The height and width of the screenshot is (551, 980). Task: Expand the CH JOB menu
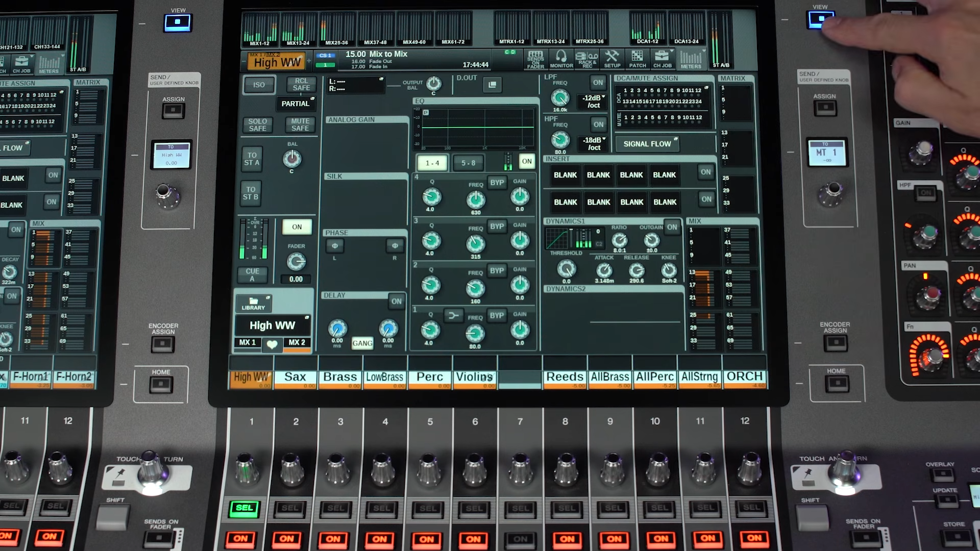663,59
